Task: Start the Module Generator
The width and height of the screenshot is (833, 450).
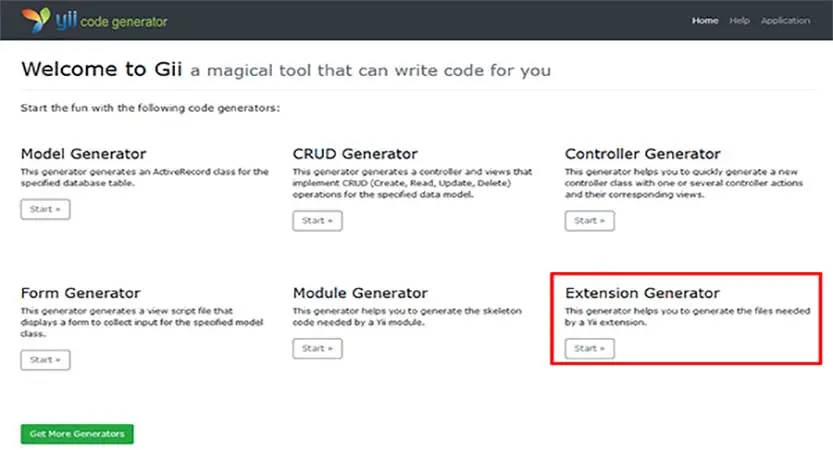Action: coord(317,348)
